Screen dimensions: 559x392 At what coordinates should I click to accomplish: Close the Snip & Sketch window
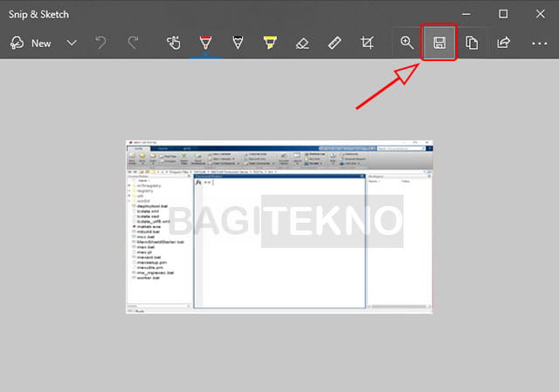(x=540, y=14)
